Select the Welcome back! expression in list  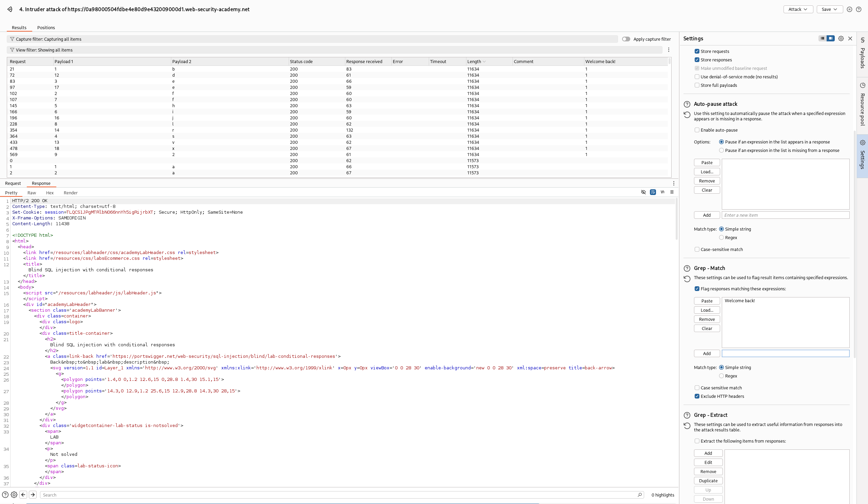click(x=739, y=301)
